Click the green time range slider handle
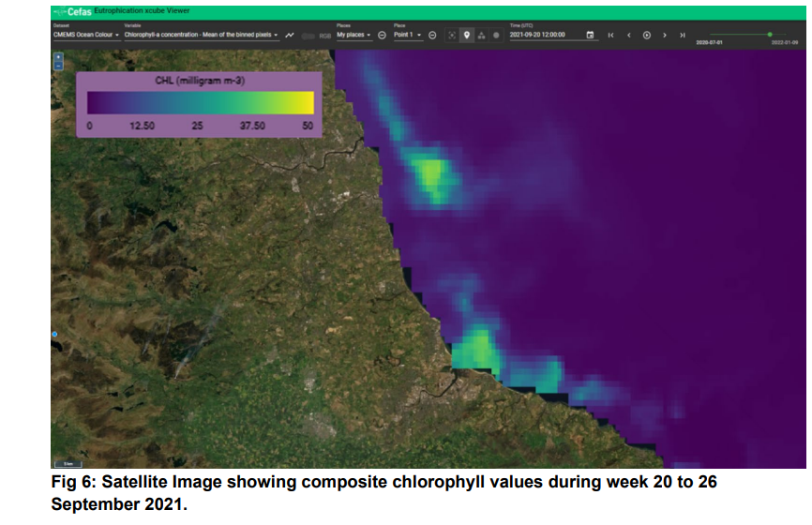This screenshot has width=812, height=525. click(770, 35)
